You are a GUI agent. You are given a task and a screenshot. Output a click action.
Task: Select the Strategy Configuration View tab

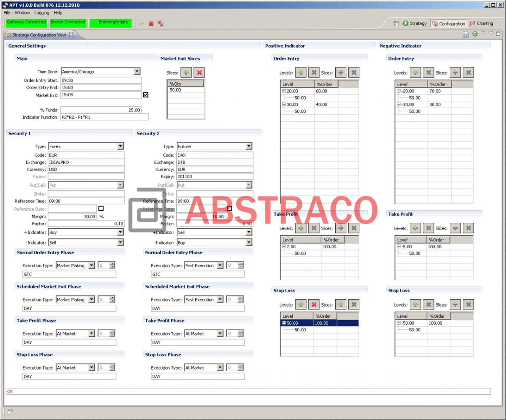point(39,34)
